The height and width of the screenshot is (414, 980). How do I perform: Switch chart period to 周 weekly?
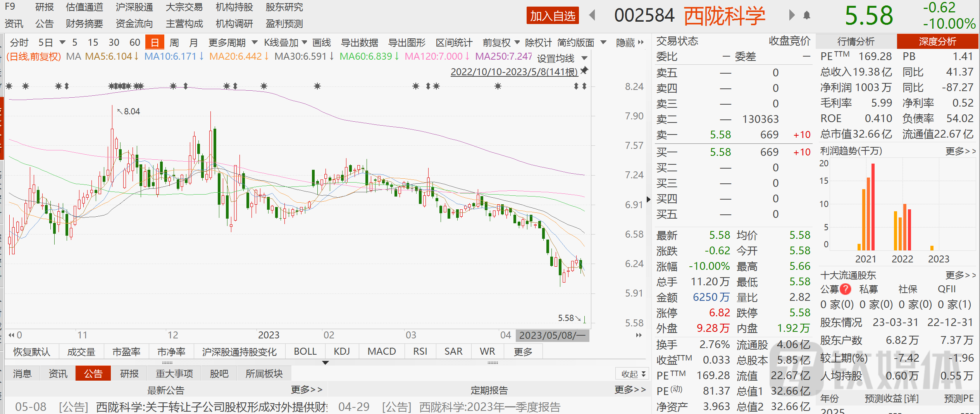(174, 43)
